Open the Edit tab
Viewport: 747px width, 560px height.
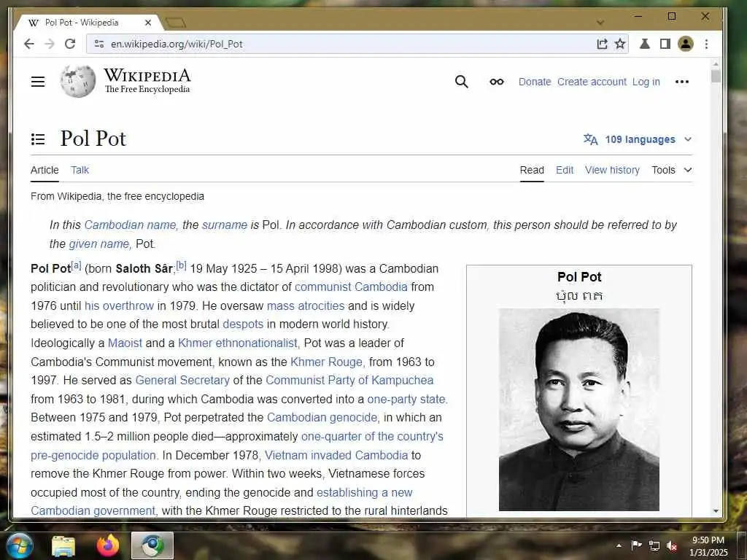[x=565, y=170]
